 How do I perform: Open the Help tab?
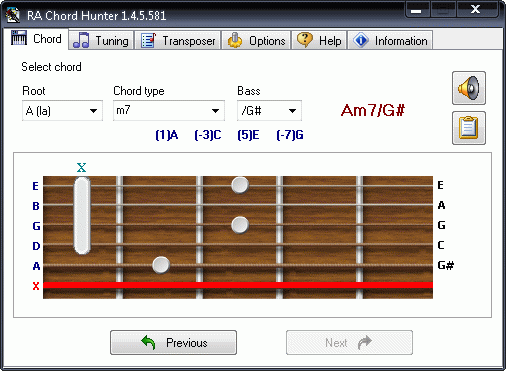319,40
